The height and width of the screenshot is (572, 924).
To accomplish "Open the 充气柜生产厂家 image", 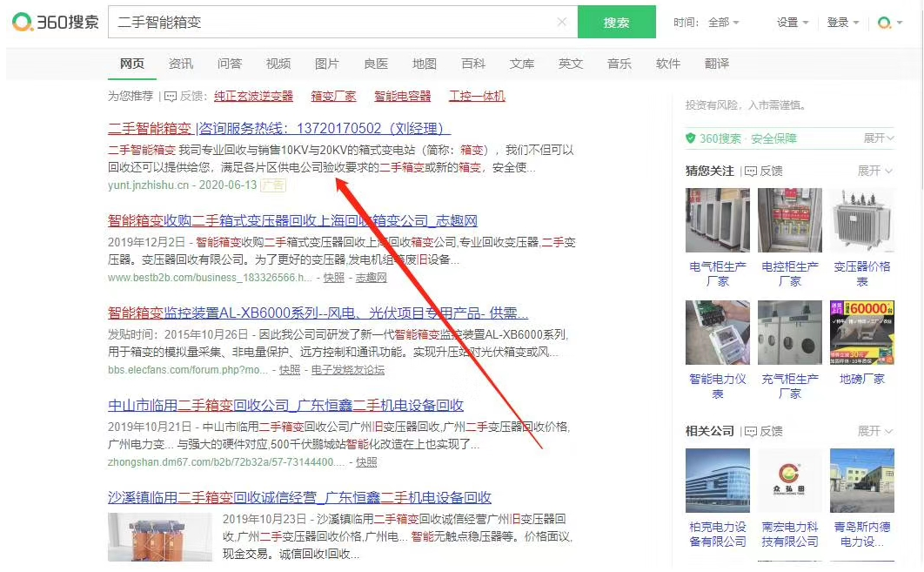I will 790,333.
